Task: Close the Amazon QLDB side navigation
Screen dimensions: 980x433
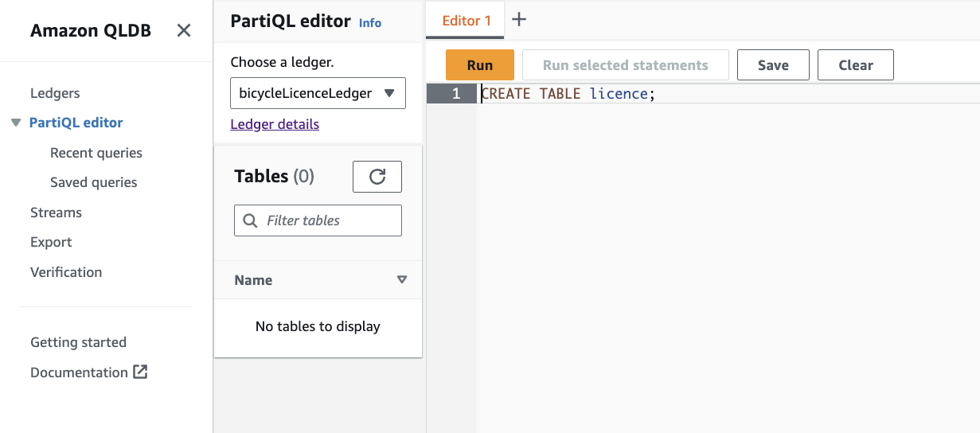Action: click(184, 31)
